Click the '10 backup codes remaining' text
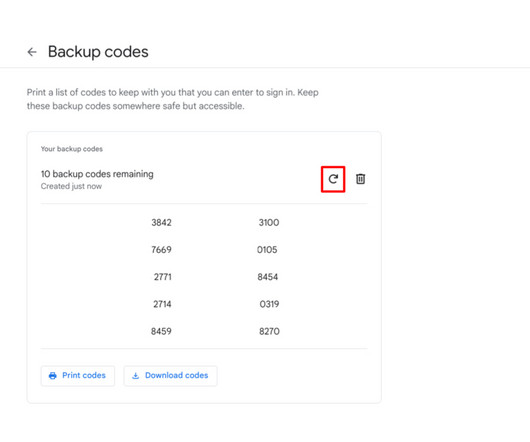The image size is (530, 442). click(x=97, y=174)
